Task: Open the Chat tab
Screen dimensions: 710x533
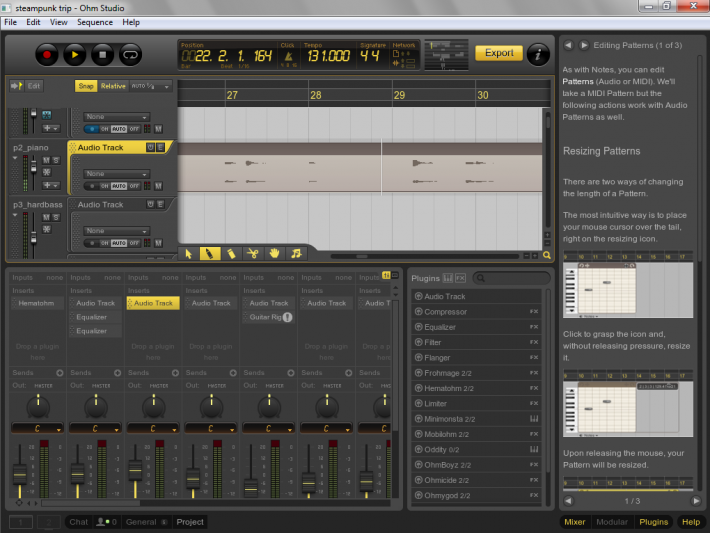Action: pos(78,522)
